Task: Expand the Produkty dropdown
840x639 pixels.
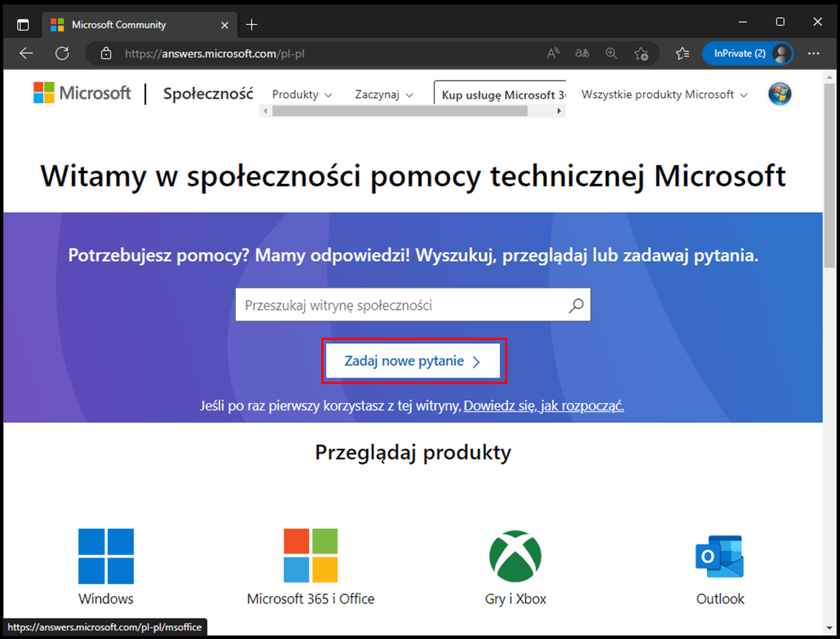Action: [x=302, y=95]
